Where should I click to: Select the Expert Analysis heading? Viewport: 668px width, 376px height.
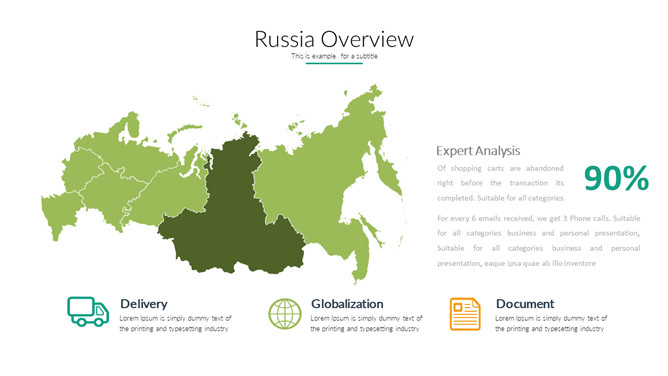pyautogui.click(x=478, y=151)
